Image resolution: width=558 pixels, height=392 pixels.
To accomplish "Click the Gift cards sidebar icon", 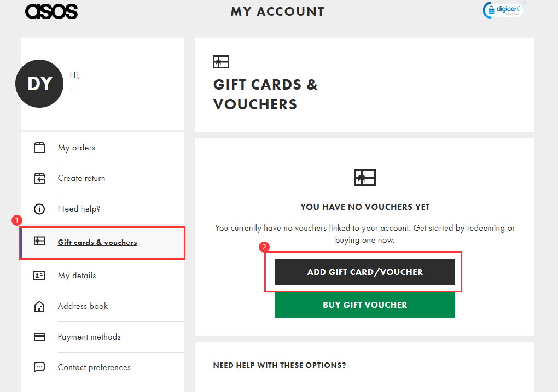I will (39, 242).
